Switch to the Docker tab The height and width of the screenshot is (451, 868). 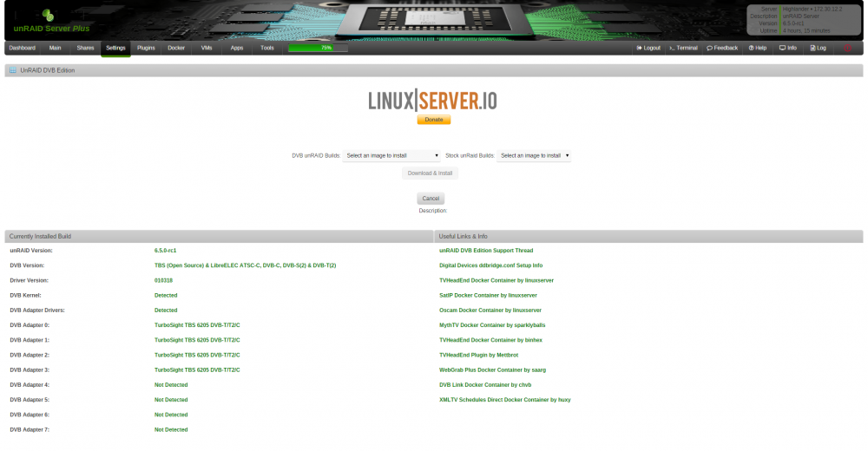pyautogui.click(x=176, y=49)
